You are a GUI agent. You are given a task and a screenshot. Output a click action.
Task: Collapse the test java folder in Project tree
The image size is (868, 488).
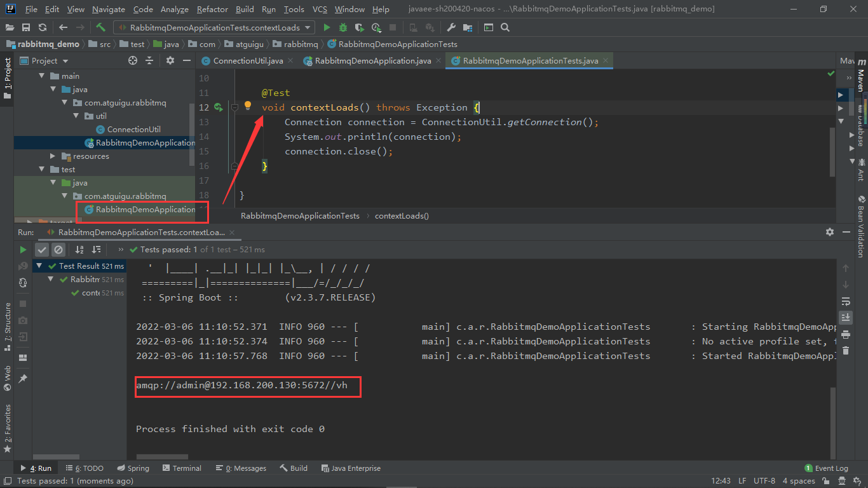(x=53, y=183)
